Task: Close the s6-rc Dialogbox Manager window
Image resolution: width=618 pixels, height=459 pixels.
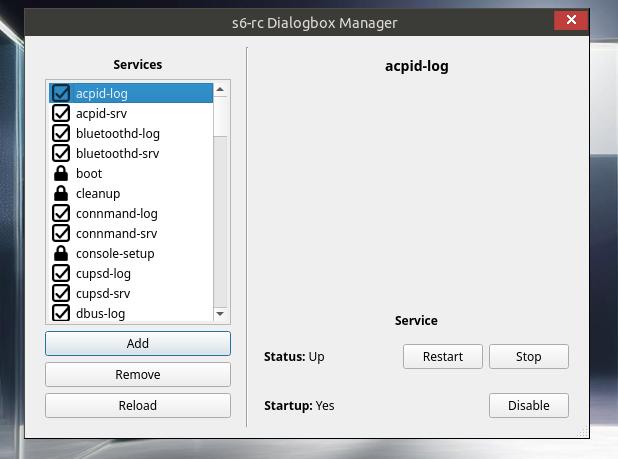Action: click(571, 20)
